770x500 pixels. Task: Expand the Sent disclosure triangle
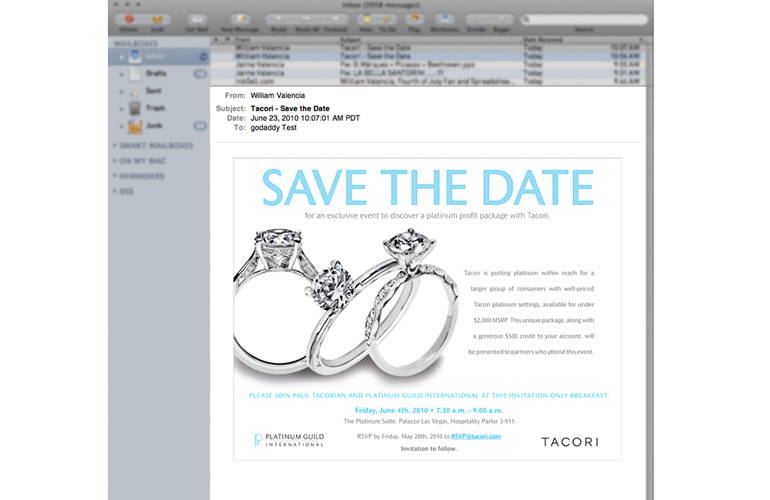tap(121, 91)
